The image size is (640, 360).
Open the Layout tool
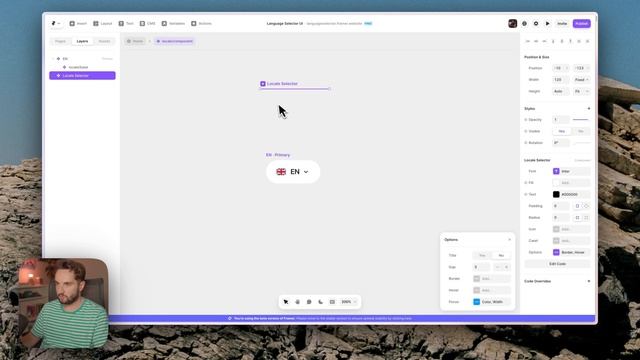(x=102, y=24)
